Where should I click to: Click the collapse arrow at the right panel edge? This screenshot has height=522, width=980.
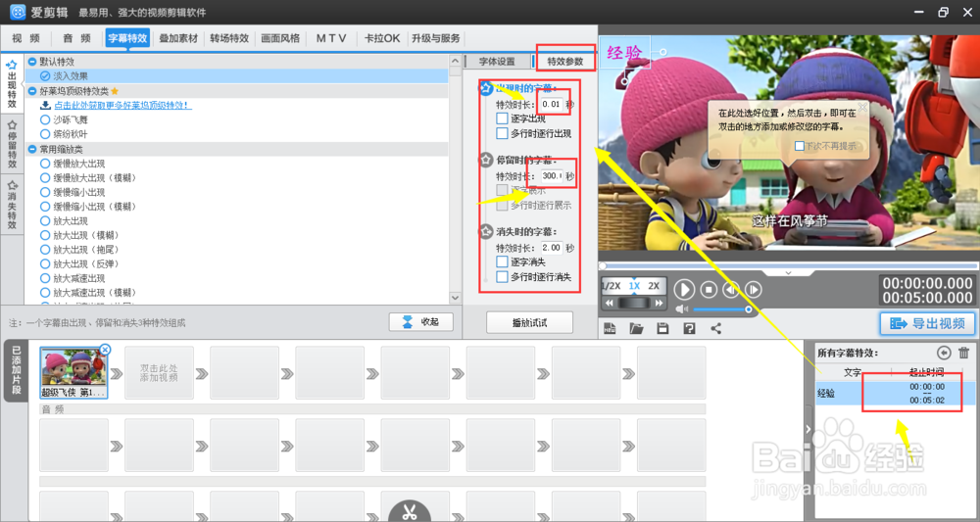click(x=808, y=429)
